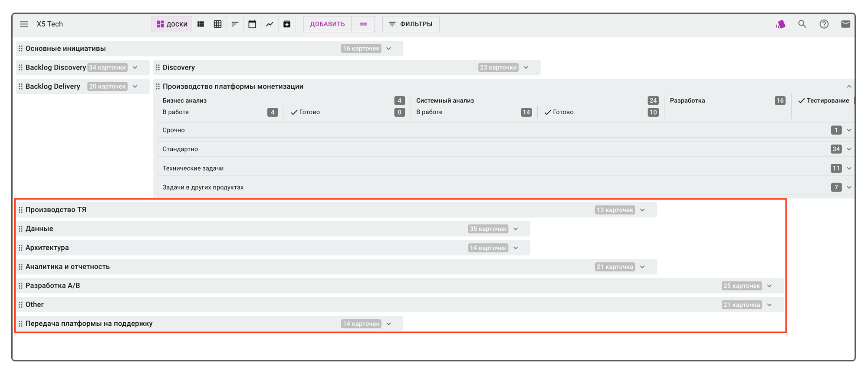
Task: Open search with the magnifier icon
Action: [x=802, y=24]
